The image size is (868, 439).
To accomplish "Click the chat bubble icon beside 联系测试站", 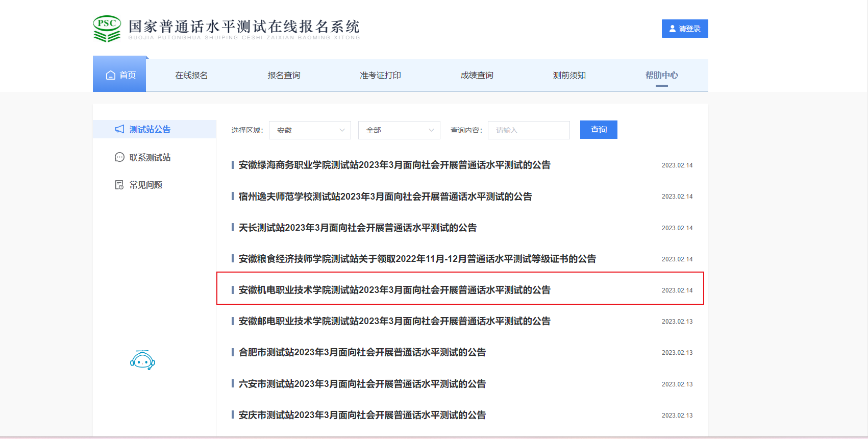I will pos(119,157).
